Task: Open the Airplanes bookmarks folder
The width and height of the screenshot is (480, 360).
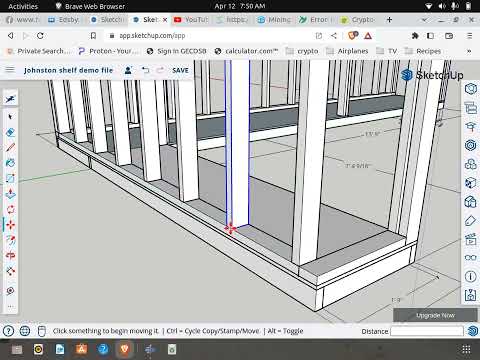Action: click(347, 51)
